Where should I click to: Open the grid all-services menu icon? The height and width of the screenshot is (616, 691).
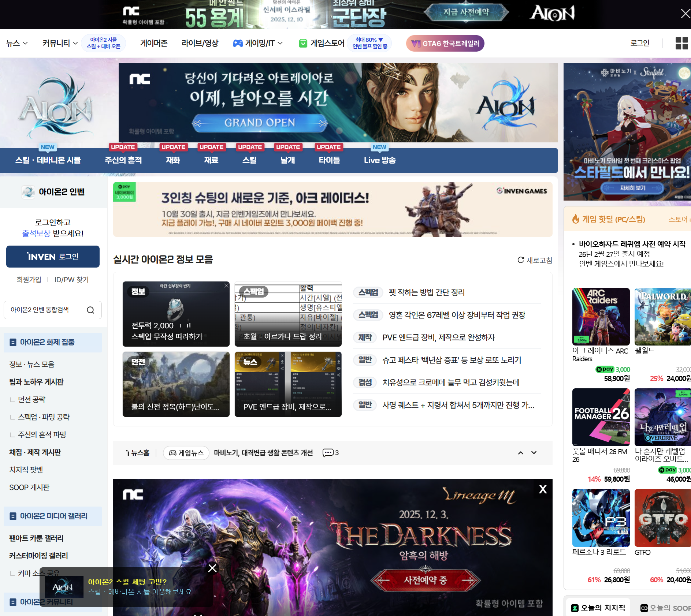pyautogui.click(x=681, y=43)
